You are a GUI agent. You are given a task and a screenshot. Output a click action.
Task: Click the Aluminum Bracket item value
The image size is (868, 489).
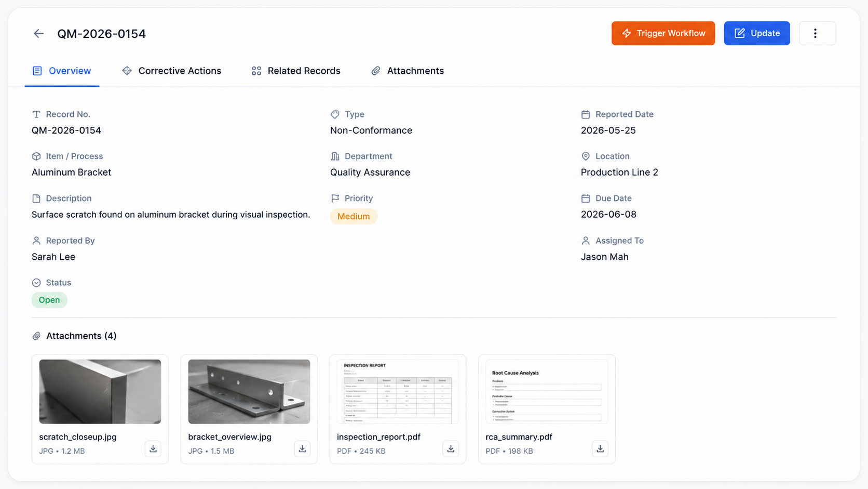pyautogui.click(x=72, y=173)
